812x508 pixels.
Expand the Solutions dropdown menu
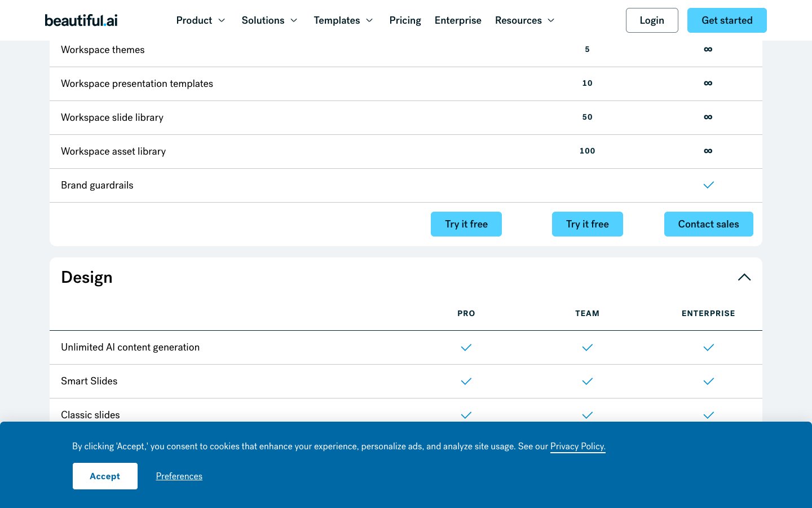tap(270, 20)
